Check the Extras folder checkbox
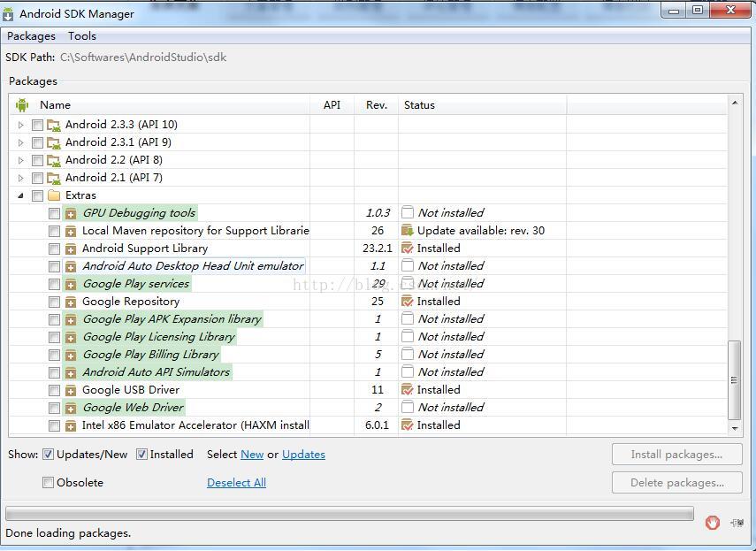The width and height of the screenshot is (756, 551). click(37, 195)
